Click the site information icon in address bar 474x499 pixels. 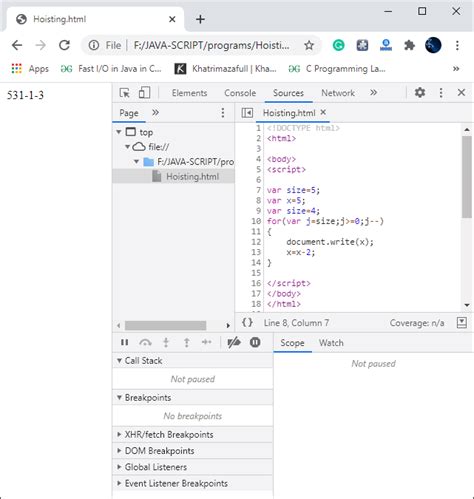94,45
